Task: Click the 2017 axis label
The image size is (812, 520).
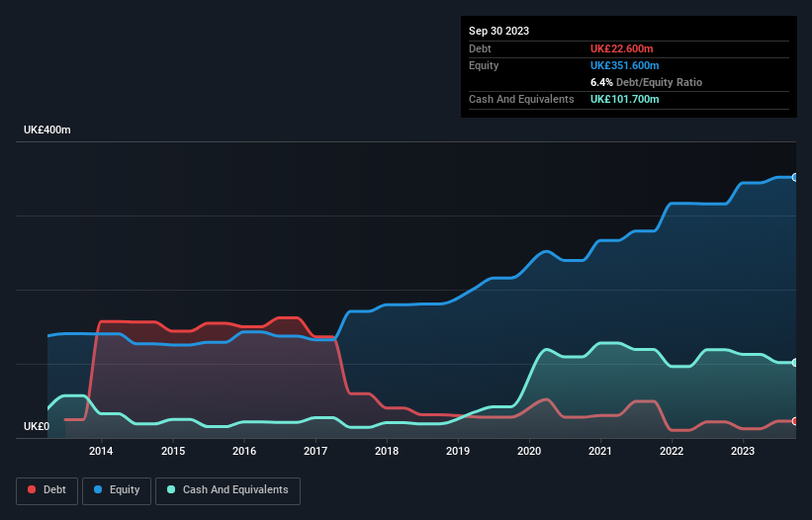Action: click(x=316, y=451)
